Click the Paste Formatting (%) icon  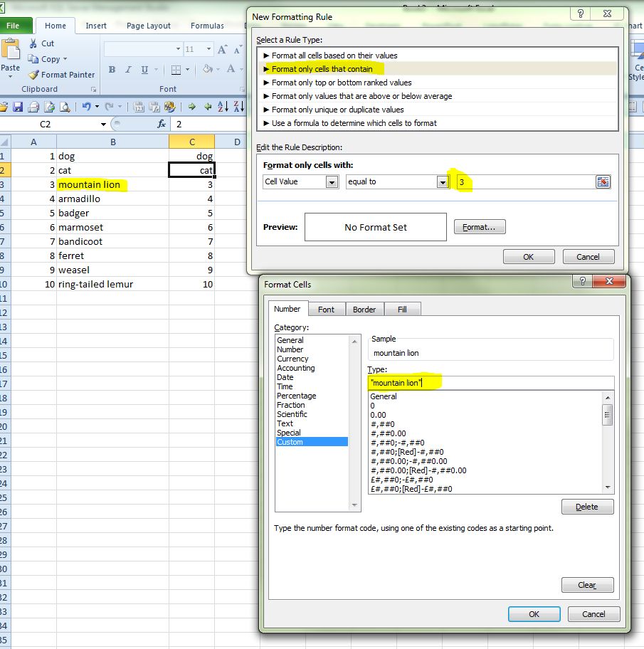tap(169, 107)
